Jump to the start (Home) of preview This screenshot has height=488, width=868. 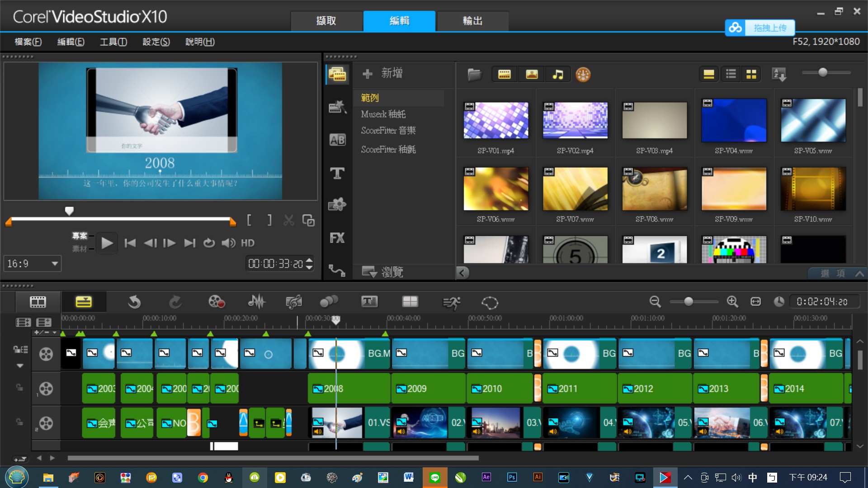[130, 243]
